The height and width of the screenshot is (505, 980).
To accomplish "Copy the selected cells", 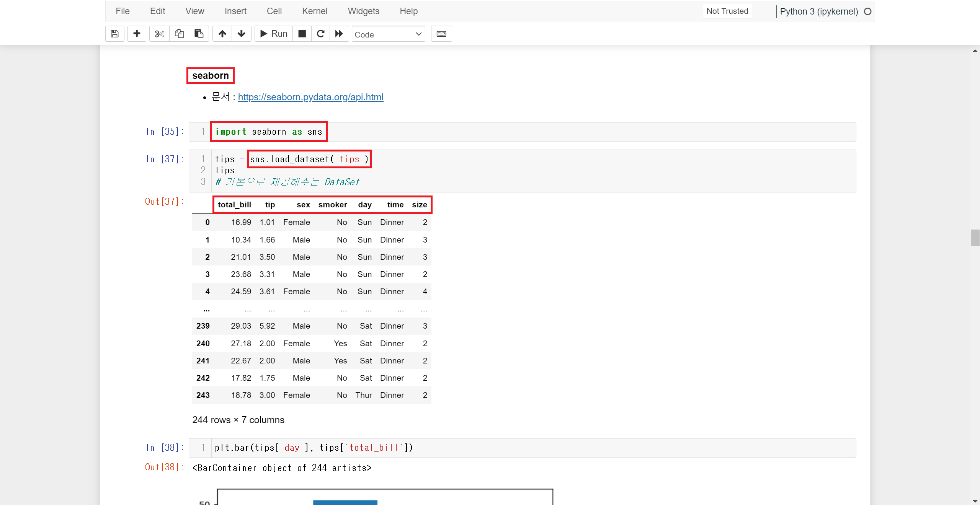I will point(179,34).
